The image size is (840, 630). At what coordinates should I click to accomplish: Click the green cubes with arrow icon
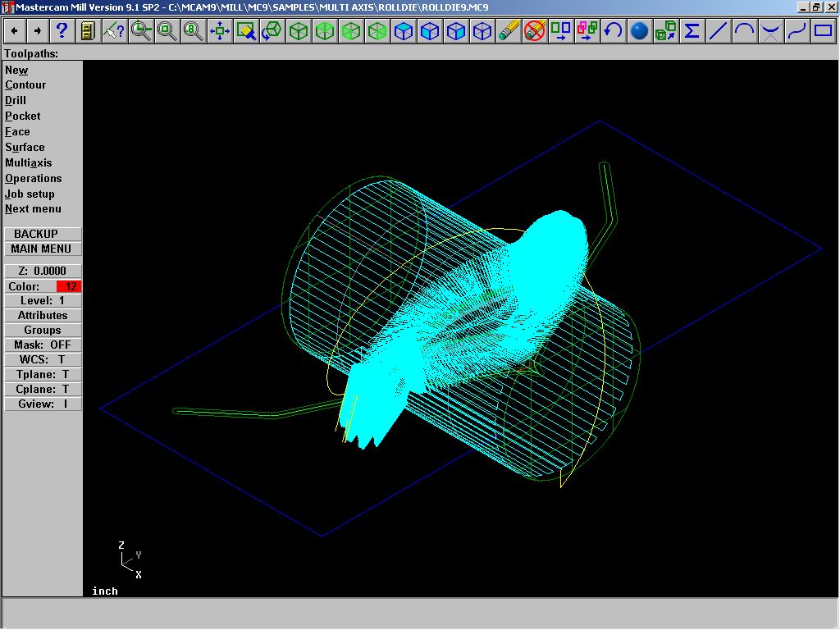(x=666, y=31)
